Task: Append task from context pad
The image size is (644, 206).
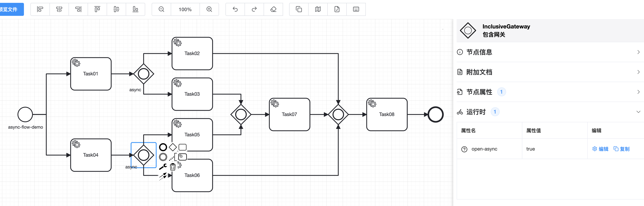Action: click(182, 147)
